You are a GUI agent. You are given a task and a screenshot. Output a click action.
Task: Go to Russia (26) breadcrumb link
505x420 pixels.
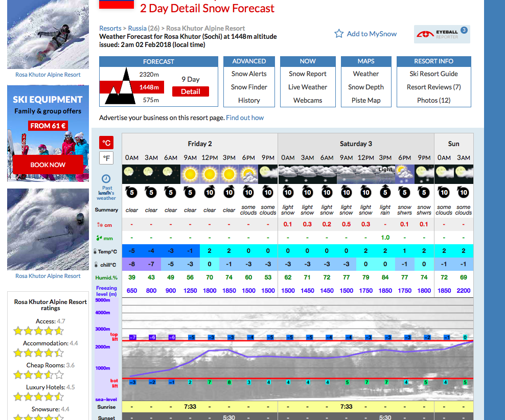144,28
